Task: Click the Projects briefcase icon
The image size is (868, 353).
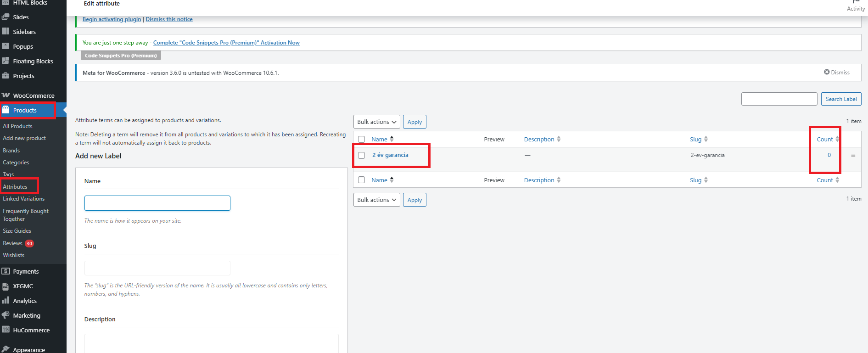Action: pos(6,76)
